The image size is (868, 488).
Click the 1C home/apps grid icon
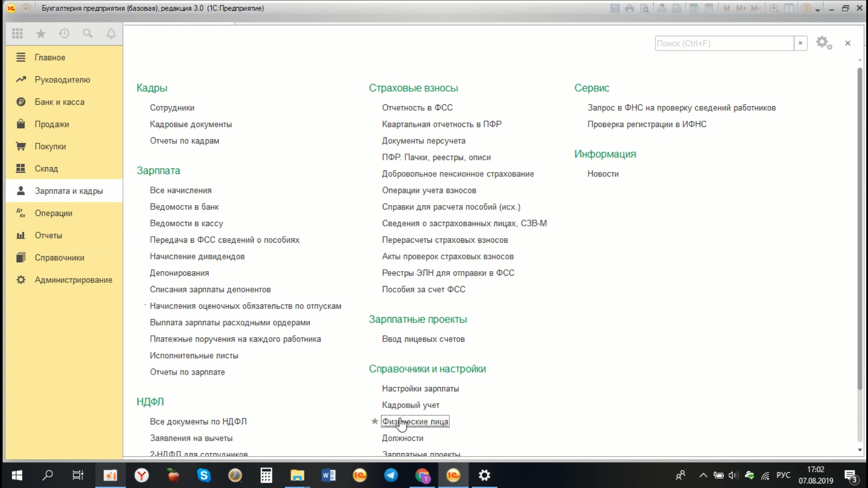click(x=17, y=33)
